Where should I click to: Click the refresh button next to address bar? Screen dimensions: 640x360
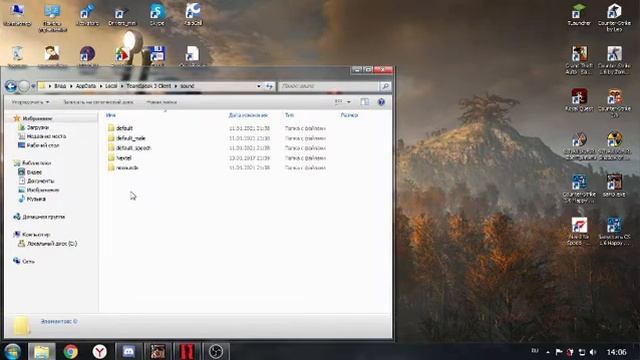pos(269,86)
